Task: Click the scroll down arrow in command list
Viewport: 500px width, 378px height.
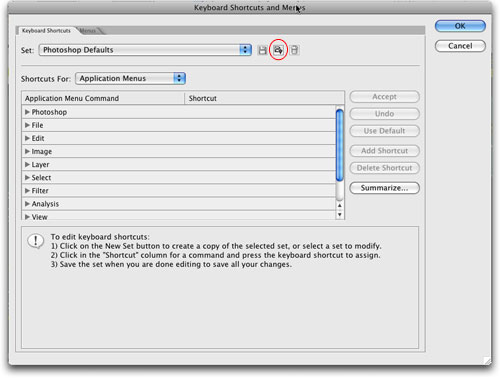Action: click(340, 214)
